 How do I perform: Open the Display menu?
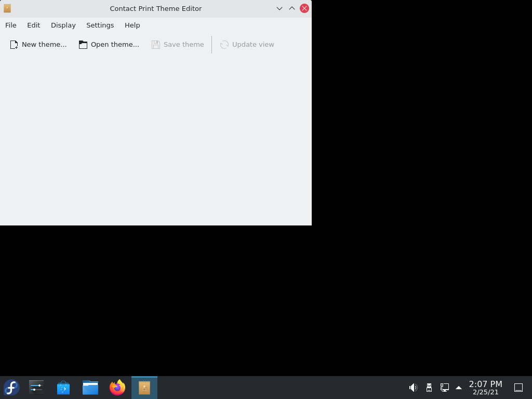click(x=63, y=25)
